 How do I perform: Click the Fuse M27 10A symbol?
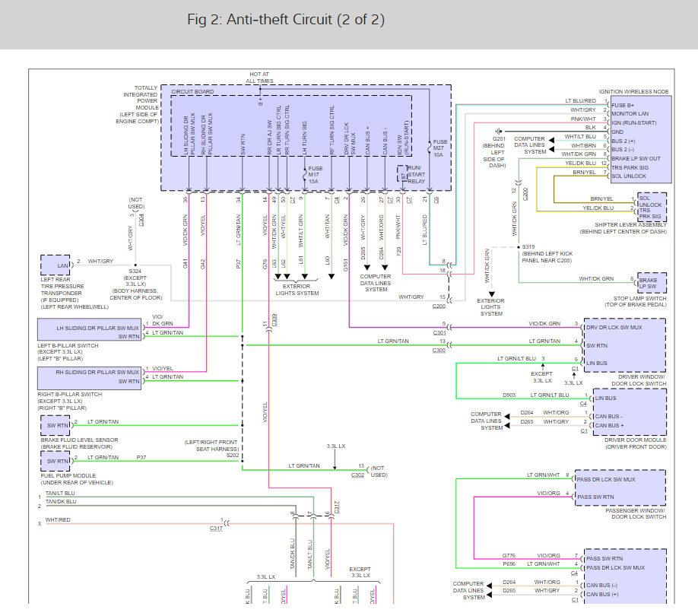point(430,148)
